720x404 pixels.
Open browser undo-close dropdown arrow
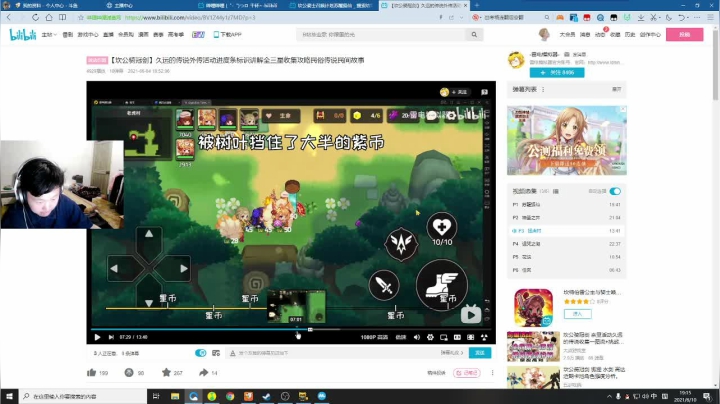coord(688,17)
